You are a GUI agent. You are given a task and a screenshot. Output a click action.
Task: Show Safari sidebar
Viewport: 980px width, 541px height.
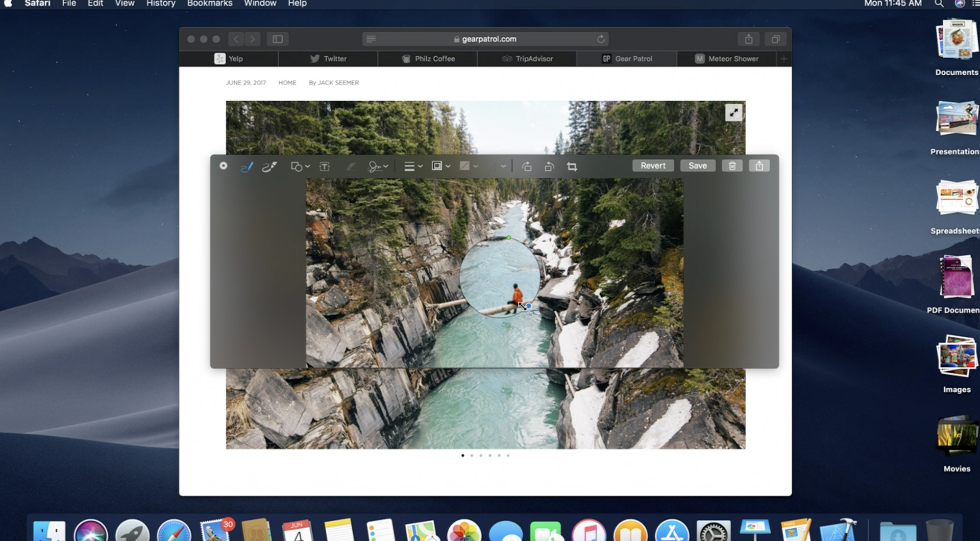pos(277,39)
